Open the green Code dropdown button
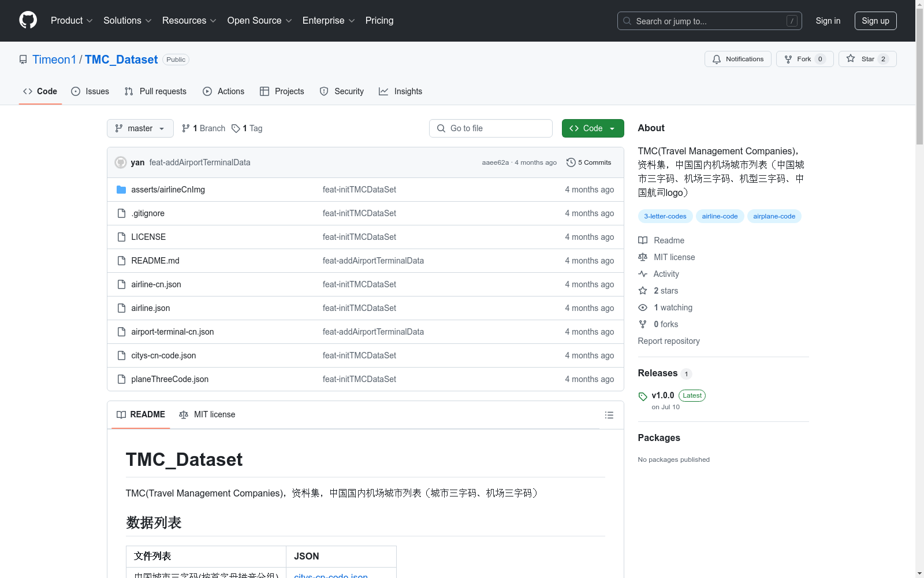 point(593,128)
